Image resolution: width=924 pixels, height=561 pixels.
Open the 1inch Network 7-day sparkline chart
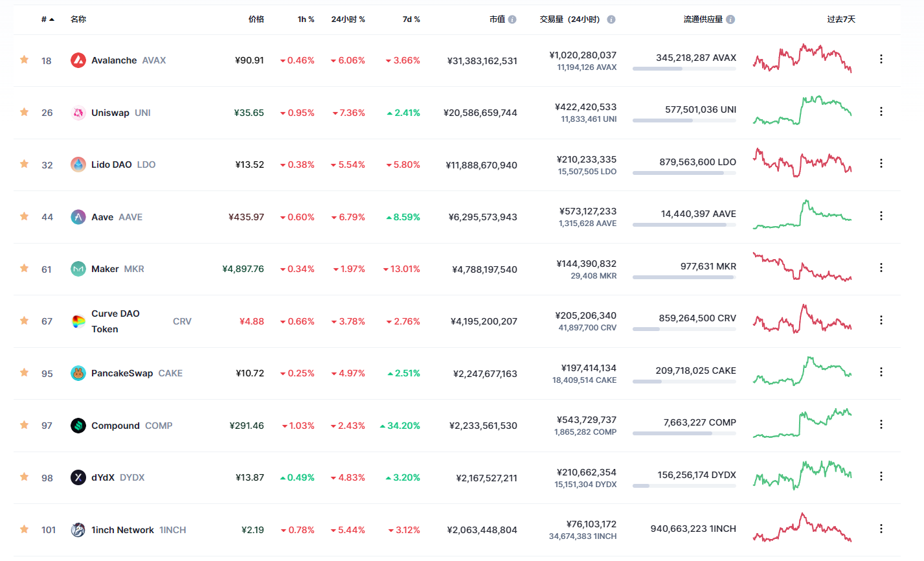point(802,528)
